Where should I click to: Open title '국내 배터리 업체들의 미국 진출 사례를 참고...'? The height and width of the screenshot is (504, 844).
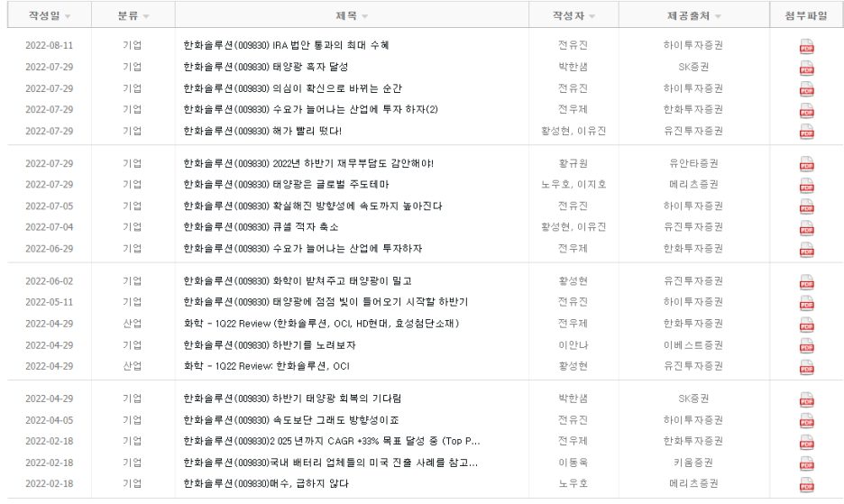(x=331, y=463)
